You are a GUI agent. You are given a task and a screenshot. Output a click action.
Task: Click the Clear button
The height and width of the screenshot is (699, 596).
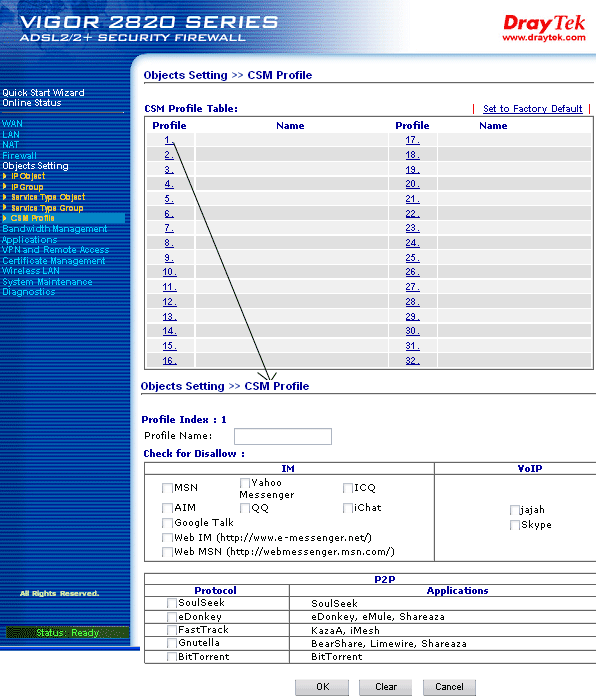(386, 687)
